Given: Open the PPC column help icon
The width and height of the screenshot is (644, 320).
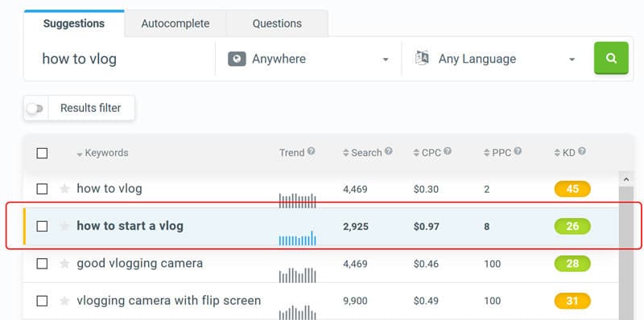Looking at the screenshot, I should pyautogui.click(x=518, y=151).
